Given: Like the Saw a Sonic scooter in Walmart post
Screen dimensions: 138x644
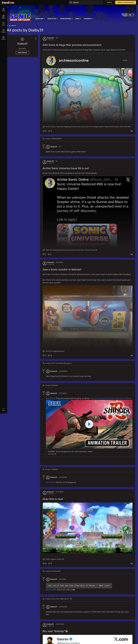Looking at the screenshot, I should 44,355.
